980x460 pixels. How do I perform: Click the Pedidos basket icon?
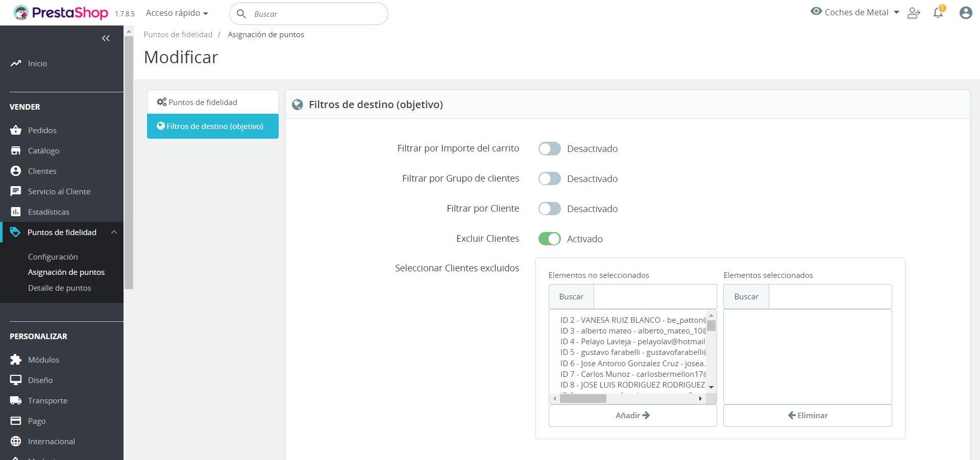click(16, 130)
